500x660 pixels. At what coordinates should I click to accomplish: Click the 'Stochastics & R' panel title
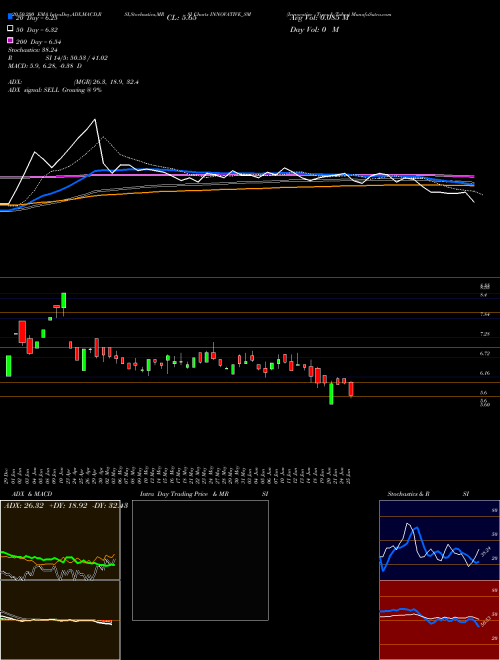tap(409, 494)
